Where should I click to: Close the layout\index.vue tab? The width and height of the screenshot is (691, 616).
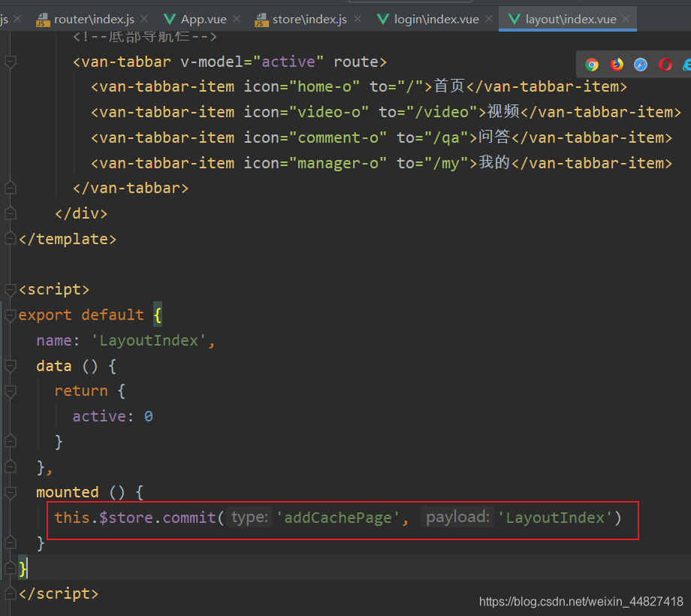[626, 19]
